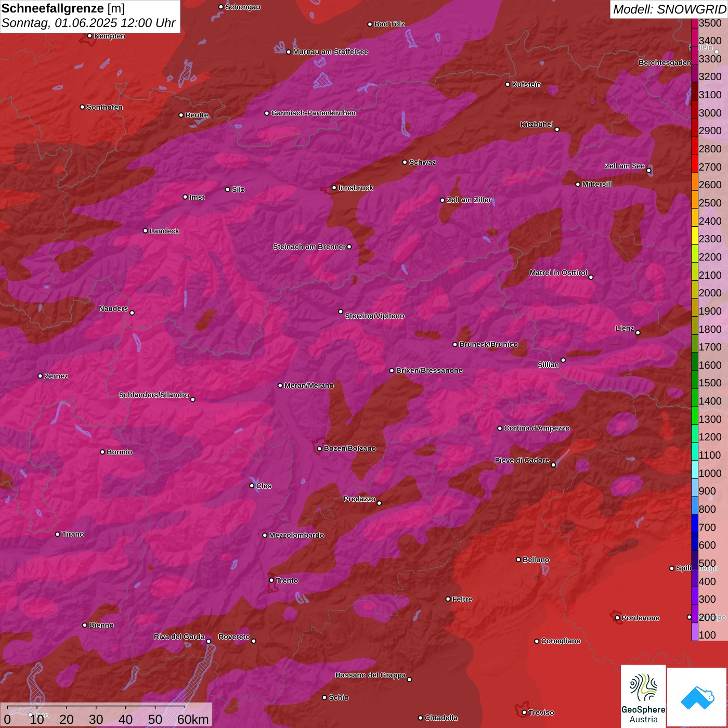728x728 pixels.
Task: Pick the 2700 m red legend swatch
Action: (x=695, y=163)
